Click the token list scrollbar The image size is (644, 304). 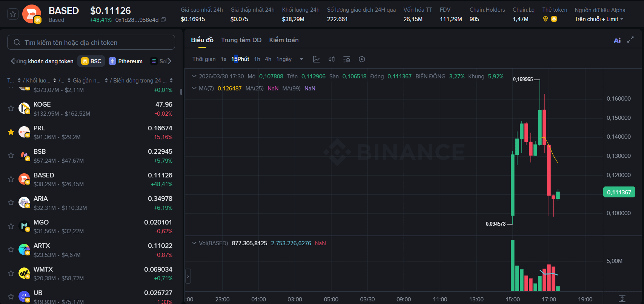(181, 92)
